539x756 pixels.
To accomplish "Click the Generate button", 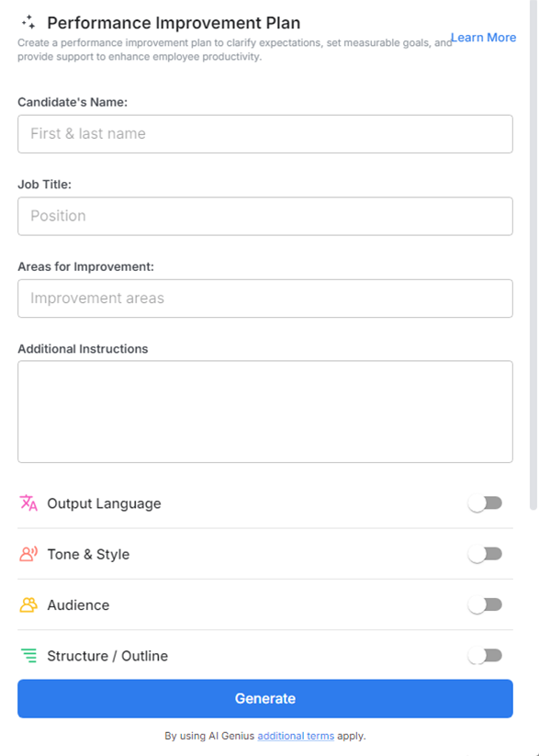I will coord(265,698).
